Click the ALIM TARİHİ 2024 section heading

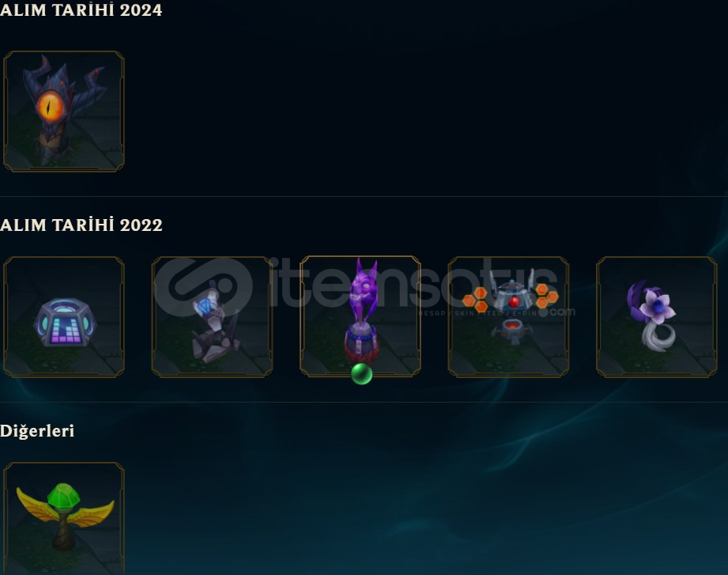point(81,9)
